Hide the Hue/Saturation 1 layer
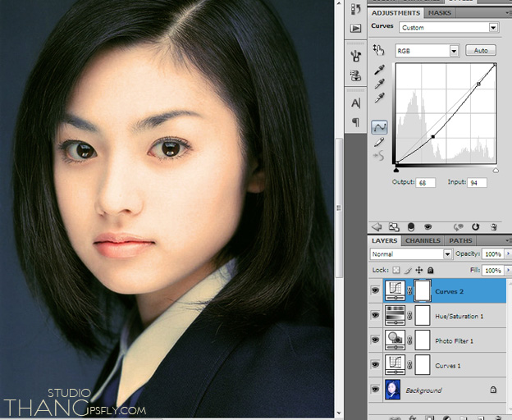The height and width of the screenshot is (420, 512). point(375,315)
